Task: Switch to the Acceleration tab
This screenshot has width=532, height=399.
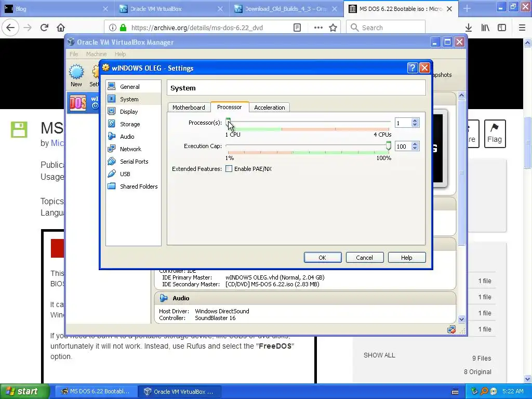Action: point(270,108)
